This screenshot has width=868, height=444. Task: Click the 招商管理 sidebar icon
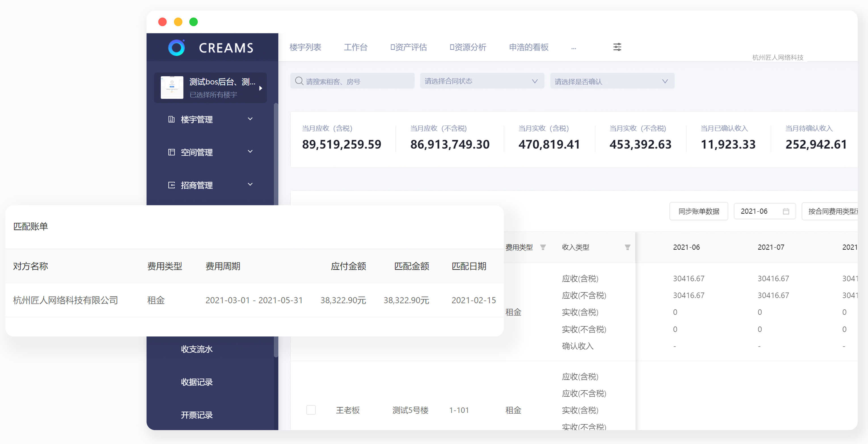click(x=171, y=185)
